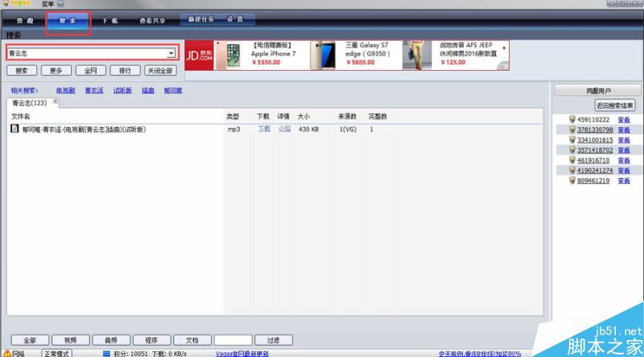Screen dimensions: 644x357
Task: Click the 查看 link for user 459110222
Action: (x=624, y=120)
